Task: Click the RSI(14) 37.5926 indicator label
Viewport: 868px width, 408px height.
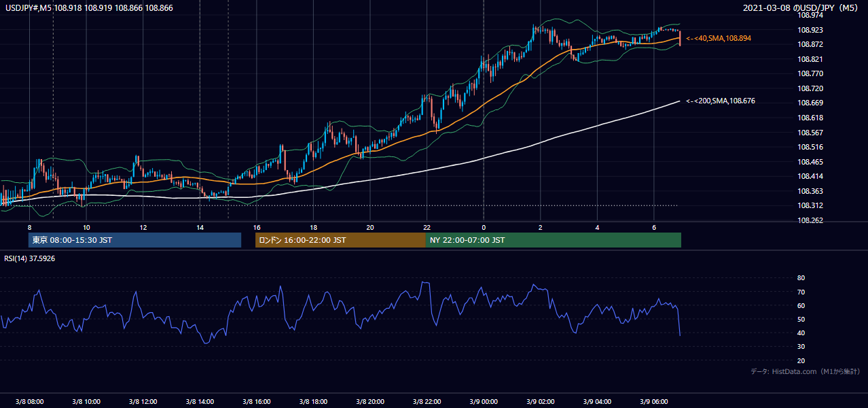Action: [30, 258]
